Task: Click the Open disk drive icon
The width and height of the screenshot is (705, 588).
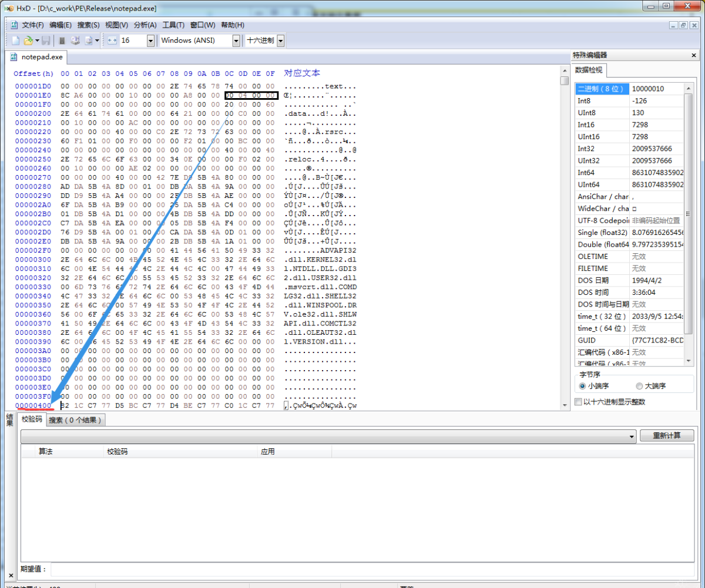Action: (75, 41)
